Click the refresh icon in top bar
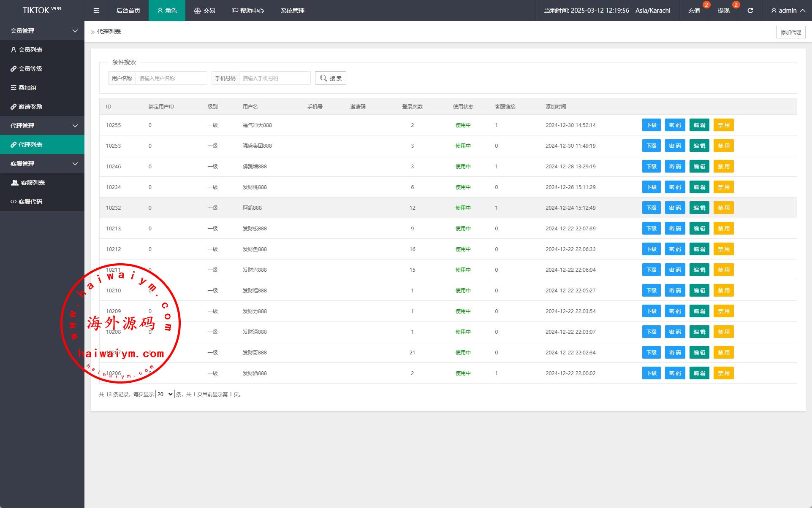This screenshot has height=508, width=812. tap(750, 11)
